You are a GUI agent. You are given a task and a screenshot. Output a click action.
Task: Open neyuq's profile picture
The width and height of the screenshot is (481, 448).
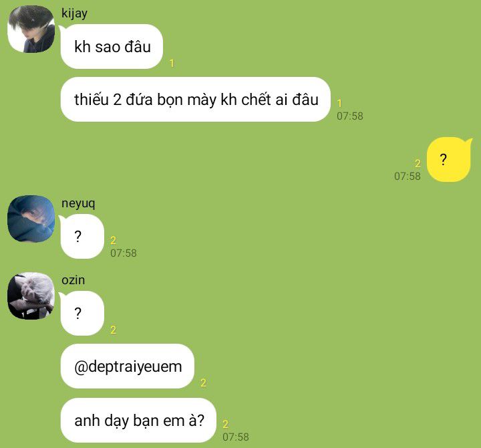point(31,219)
